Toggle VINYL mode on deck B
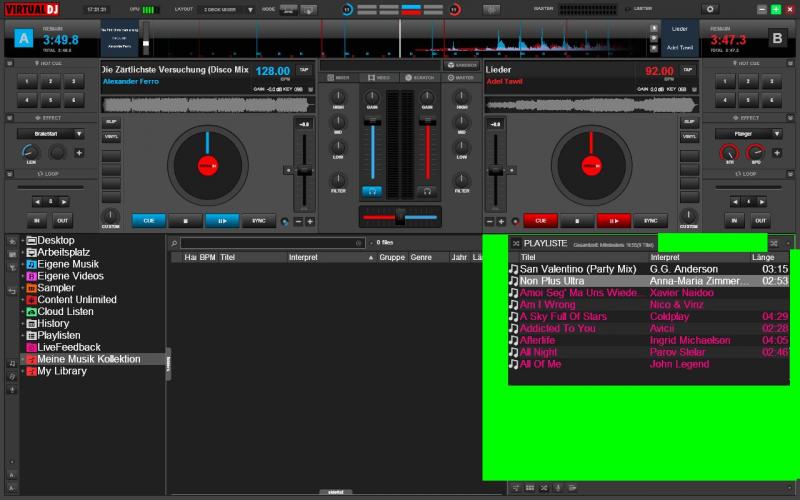Viewport: 800px width, 500px height. (x=689, y=137)
